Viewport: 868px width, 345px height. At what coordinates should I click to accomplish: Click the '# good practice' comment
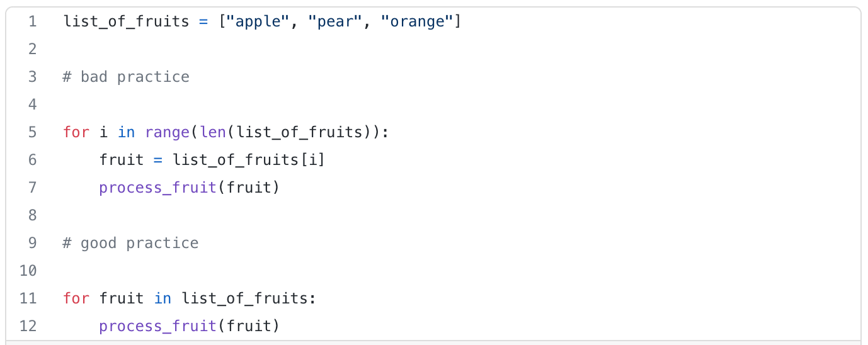point(130,243)
